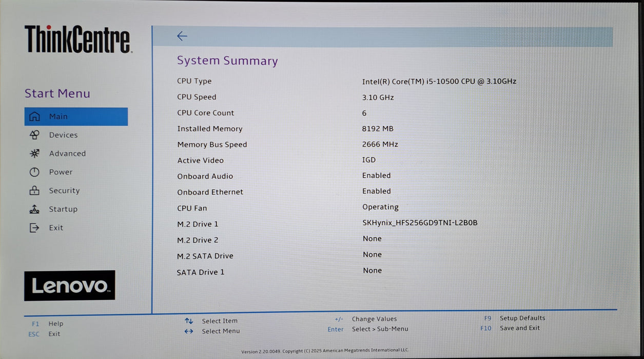Select the Onboard Audio label
Image resolution: width=644 pixels, height=359 pixels.
point(205,176)
